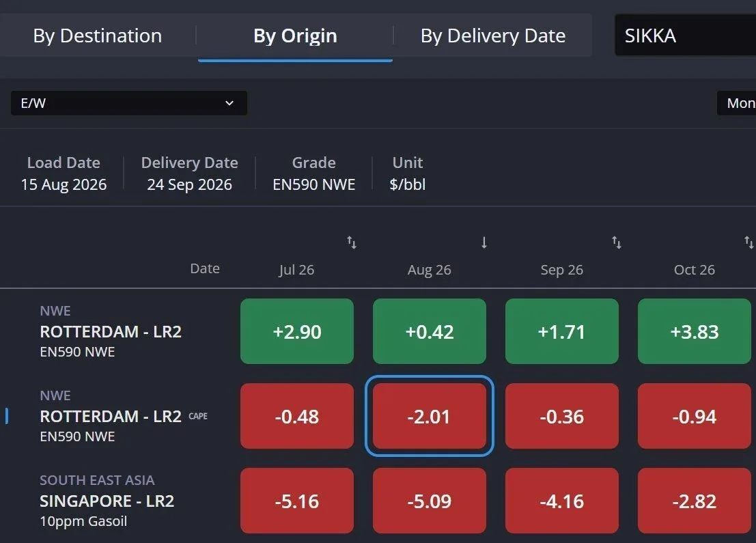Screen dimensions: 756x543
Task: Sort by the Sep 26 column arrows
Action: (x=617, y=242)
